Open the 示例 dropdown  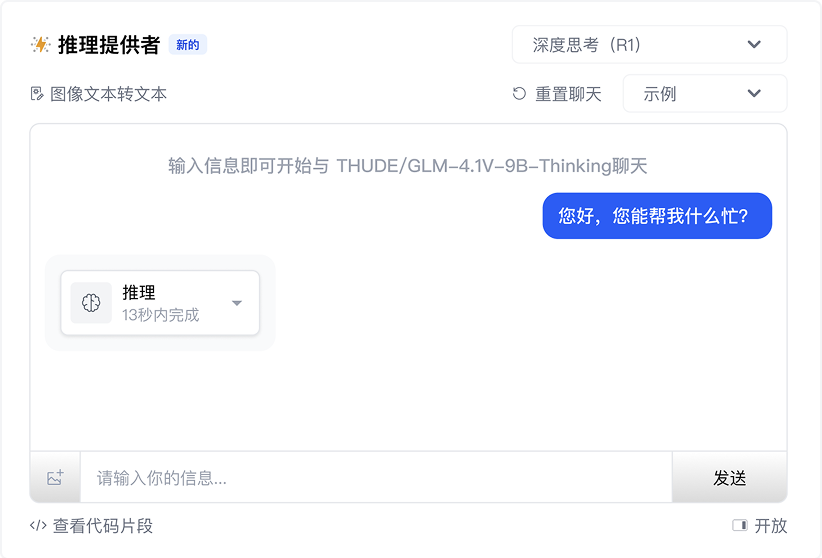(x=704, y=94)
